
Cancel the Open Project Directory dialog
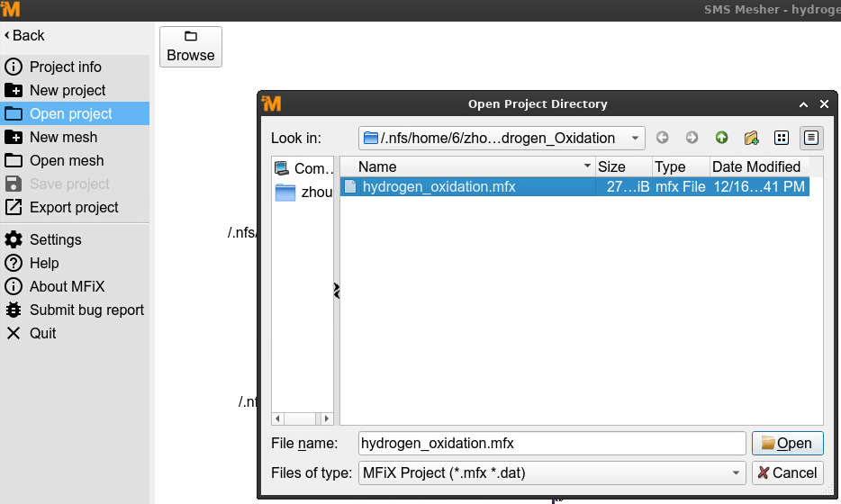786,472
